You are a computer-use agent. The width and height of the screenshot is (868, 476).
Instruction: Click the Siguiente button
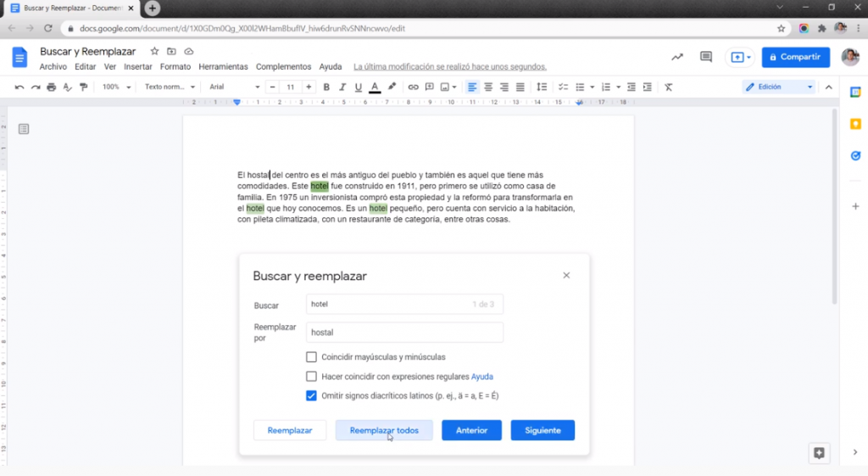(542, 430)
